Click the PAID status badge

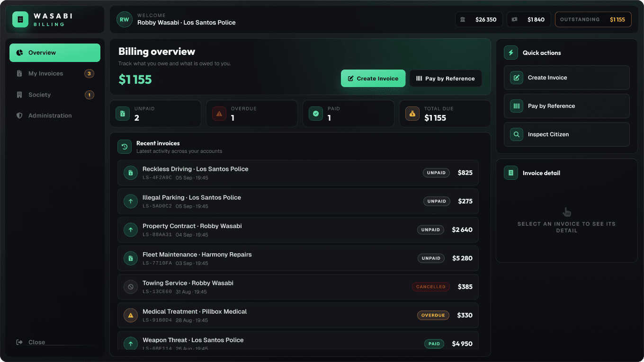[434, 344]
